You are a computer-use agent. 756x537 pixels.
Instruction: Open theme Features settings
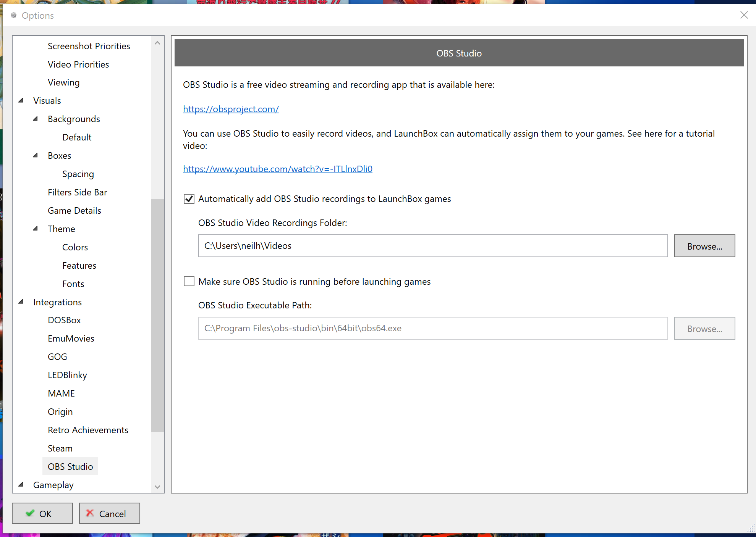[x=79, y=266]
